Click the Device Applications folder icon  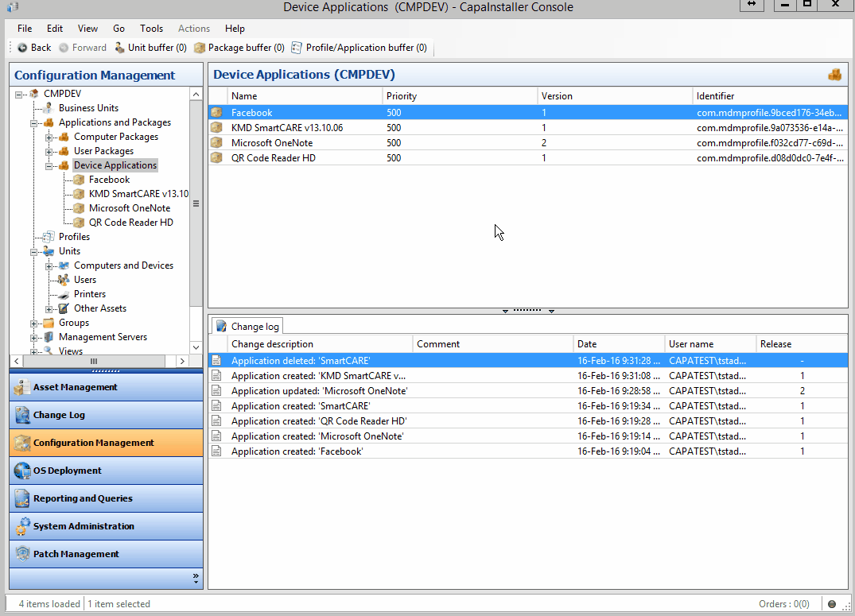pos(64,165)
